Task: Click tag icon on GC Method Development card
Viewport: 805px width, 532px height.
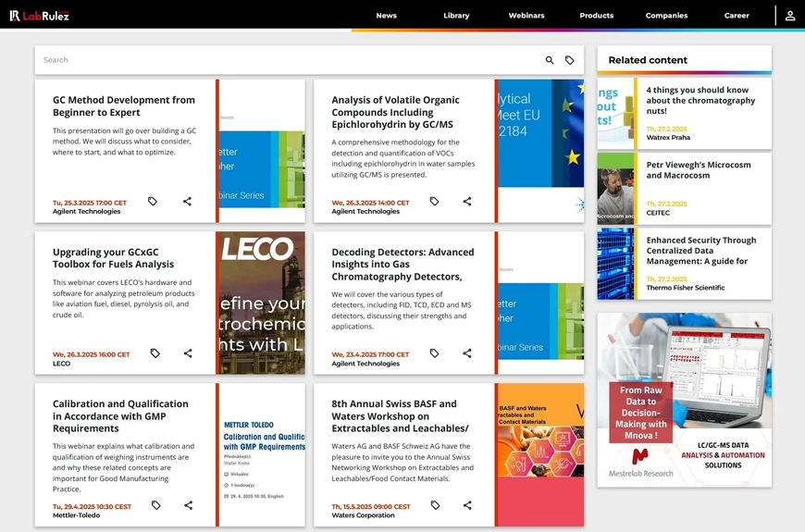Action: [153, 202]
